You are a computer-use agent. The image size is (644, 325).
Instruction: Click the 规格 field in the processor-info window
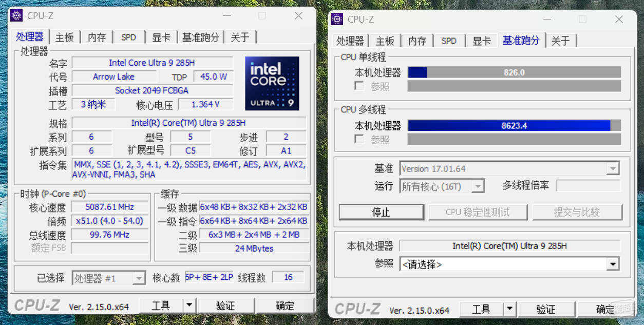pyautogui.click(x=188, y=123)
